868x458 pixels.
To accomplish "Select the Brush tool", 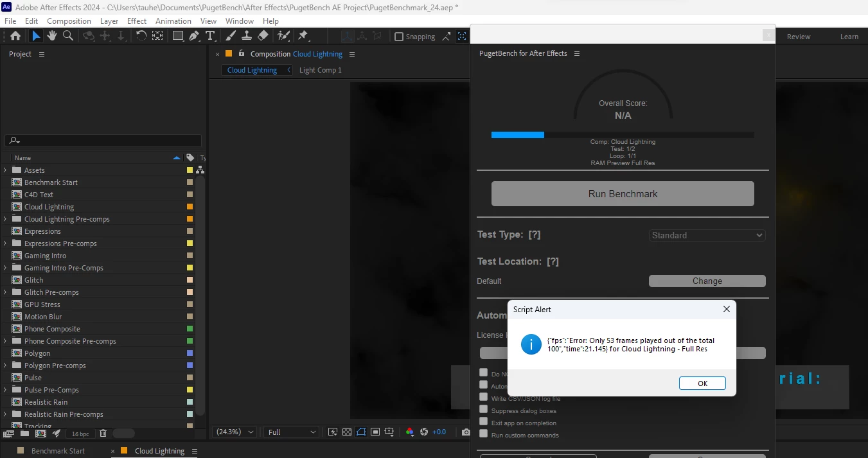I will pyautogui.click(x=230, y=36).
